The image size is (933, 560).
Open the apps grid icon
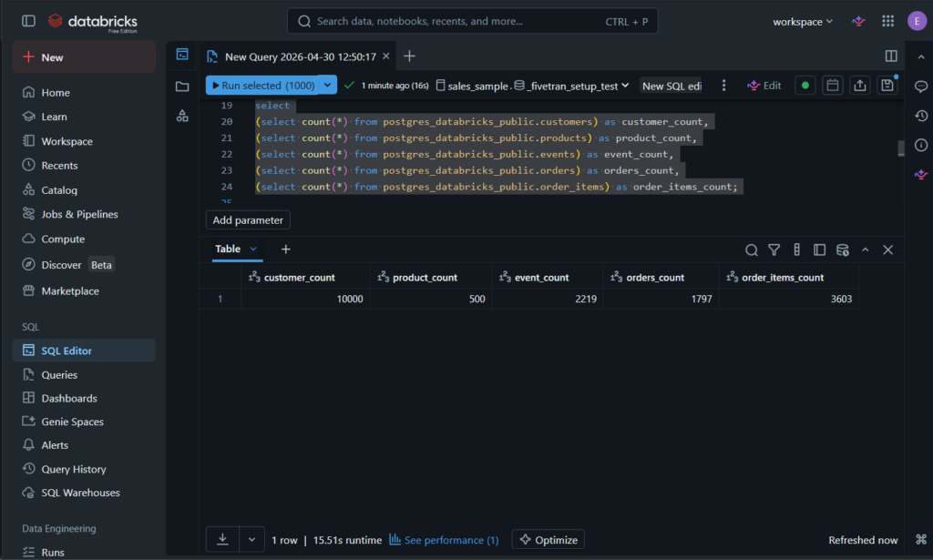(887, 22)
